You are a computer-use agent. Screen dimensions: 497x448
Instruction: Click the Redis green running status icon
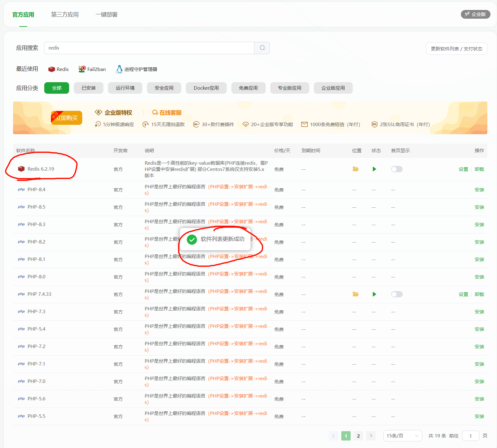374,169
